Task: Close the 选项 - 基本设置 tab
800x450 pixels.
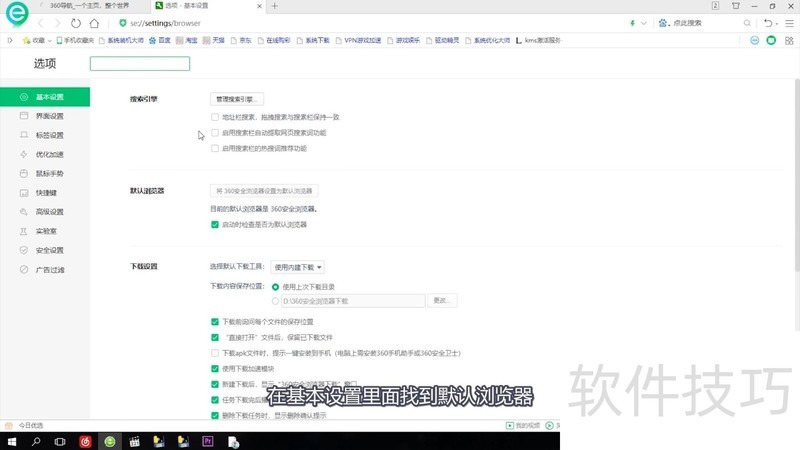Action: coord(259,6)
